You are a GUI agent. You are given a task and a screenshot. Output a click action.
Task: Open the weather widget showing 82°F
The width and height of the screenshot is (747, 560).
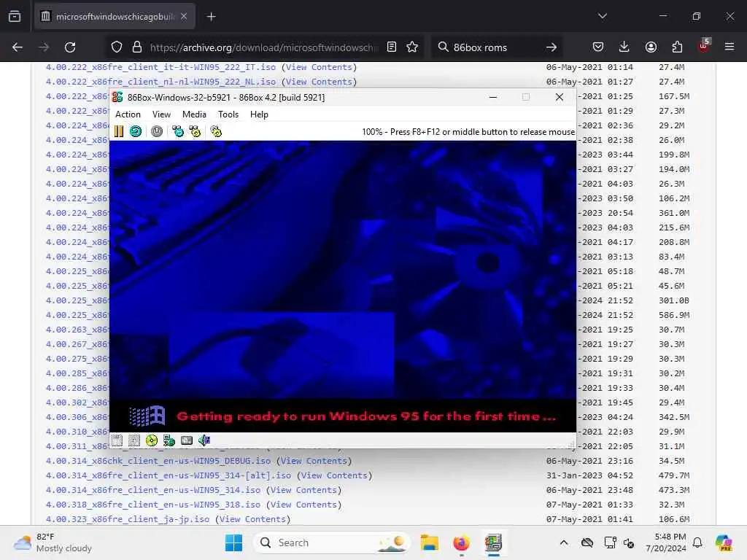point(53,542)
